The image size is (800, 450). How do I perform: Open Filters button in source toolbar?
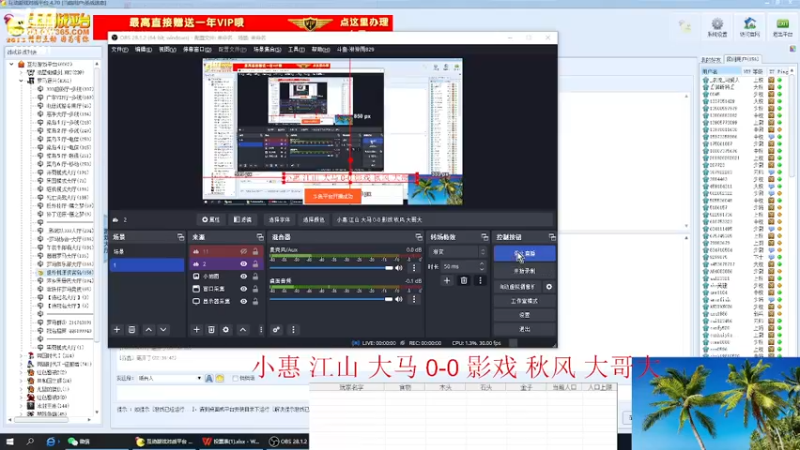(x=243, y=220)
